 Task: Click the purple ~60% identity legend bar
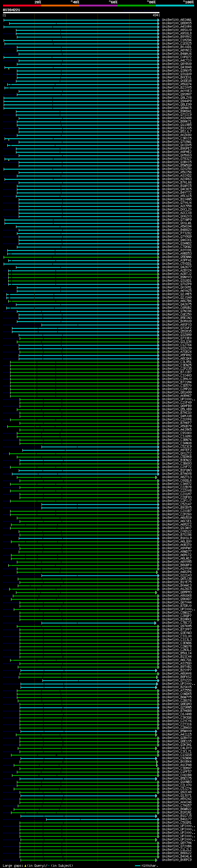coord(99,6)
